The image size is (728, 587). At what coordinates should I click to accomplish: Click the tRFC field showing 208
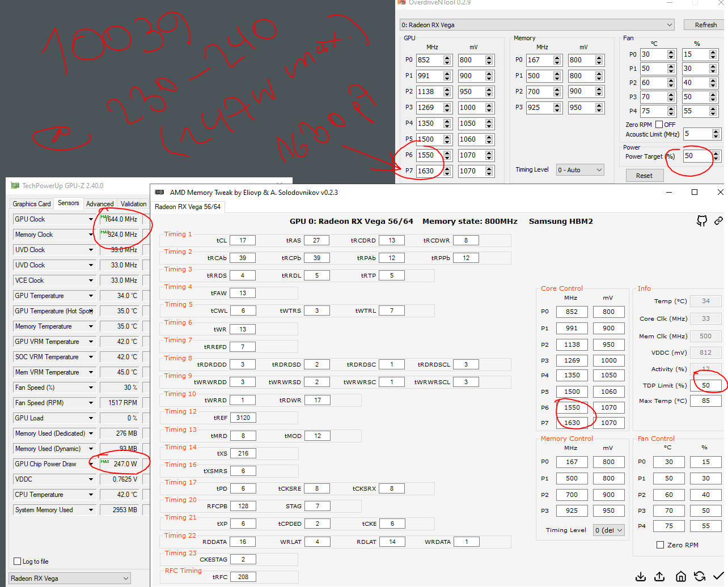point(243,577)
